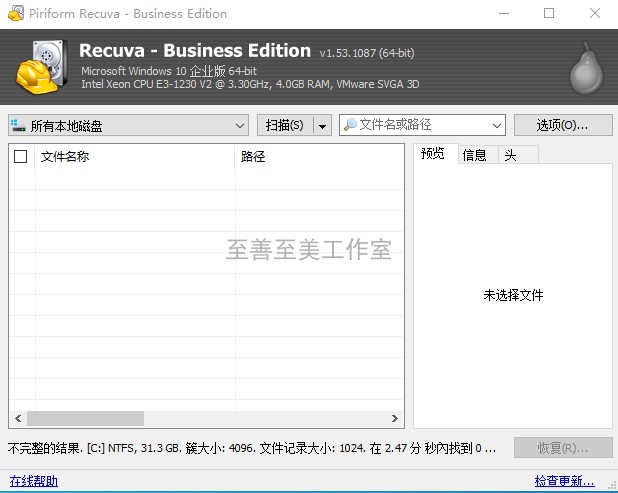Close the Recuva window
The height and width of the screenshot is (493, 618).
tap(595, 13)
